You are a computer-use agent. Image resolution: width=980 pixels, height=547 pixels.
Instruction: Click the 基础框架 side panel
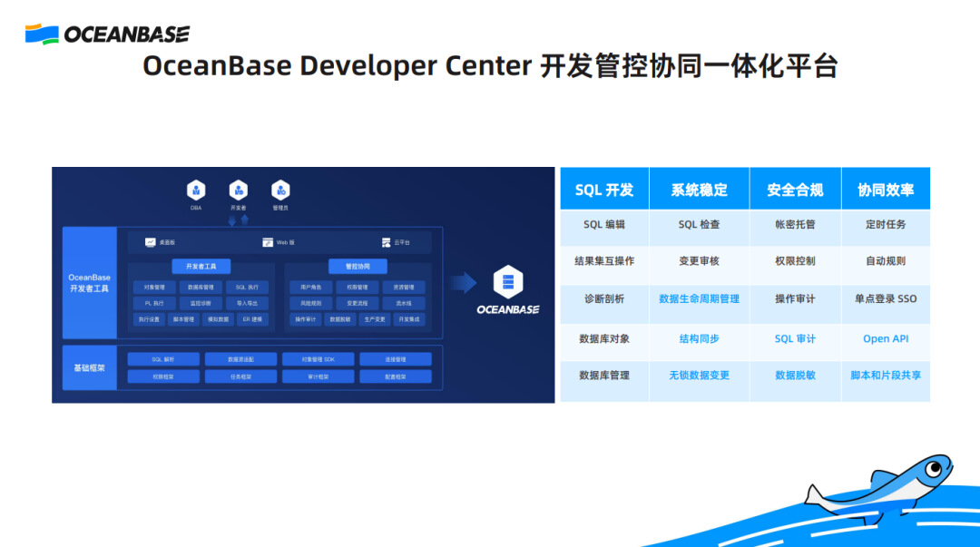pos(89,368)
